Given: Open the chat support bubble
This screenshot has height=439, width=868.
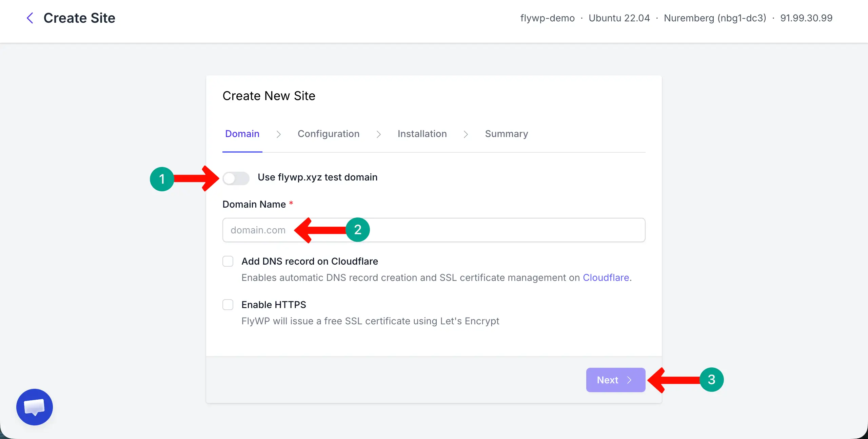Looking at the screenshot, I should point(35,407).
